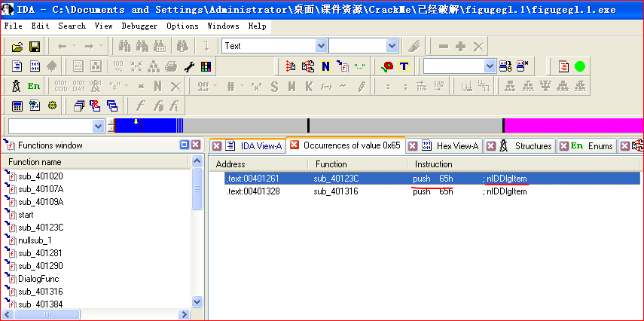
Task: Click the grayed-out back arrow button
Action: tap(63, 47)
